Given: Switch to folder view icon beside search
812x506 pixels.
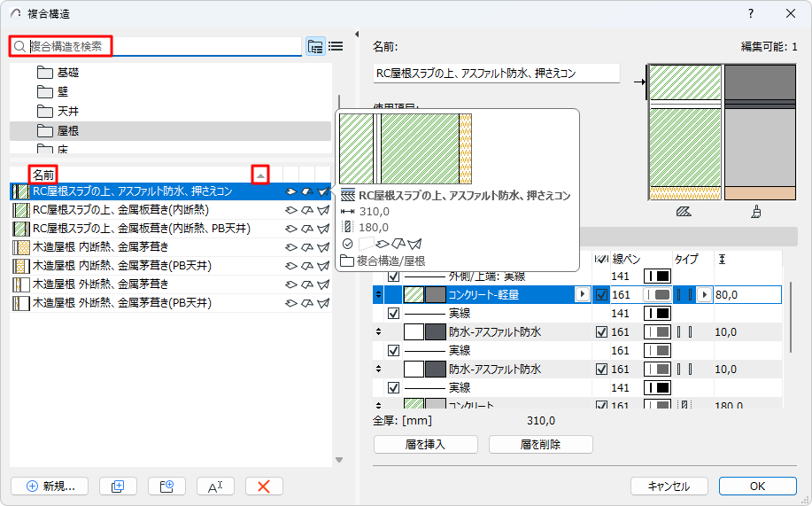Looking at the screenshot, I should (315, 47).
